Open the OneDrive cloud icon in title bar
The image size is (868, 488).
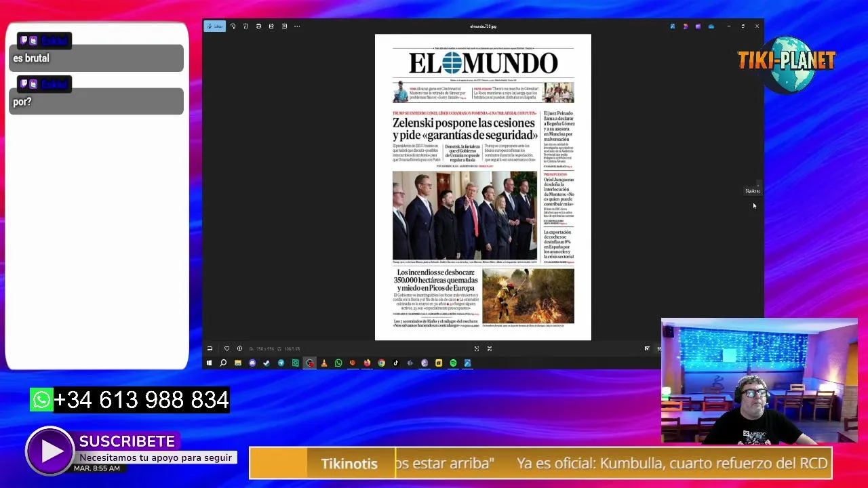pyautogui.click(x=711, y=26)
